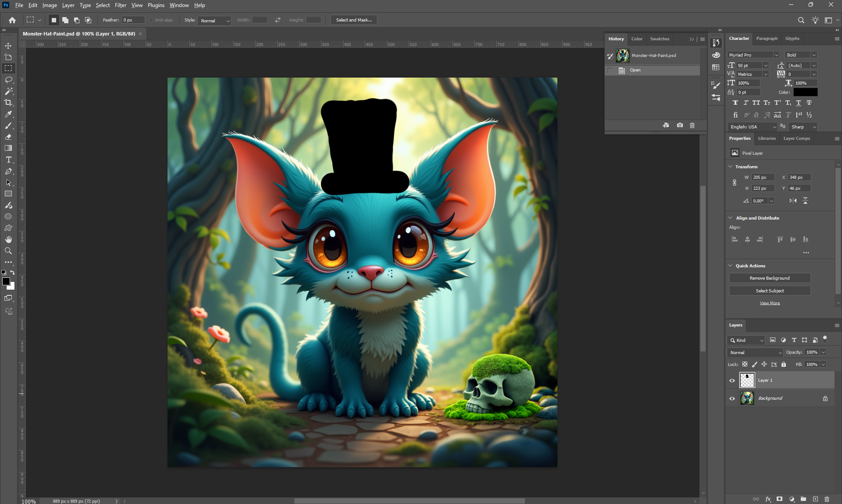Image resolution: width=842 pixels, height=504 pixels.
Task: Click the delete layer trash icon
Action: coord(827,499)
